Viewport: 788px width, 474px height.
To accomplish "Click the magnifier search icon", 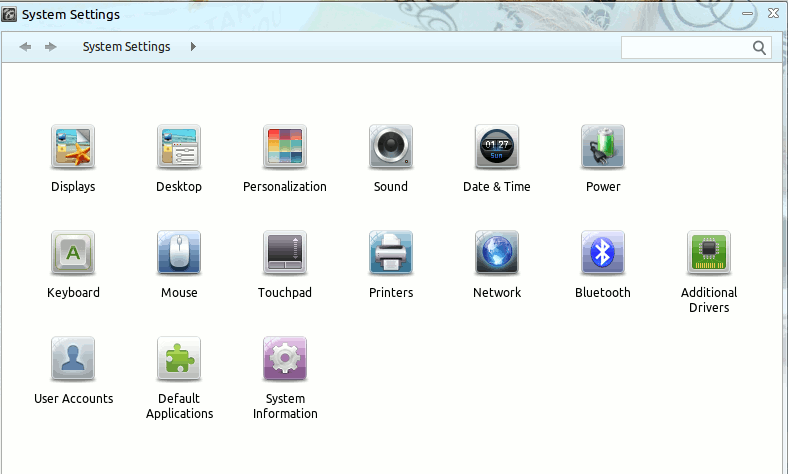I will click(759, 48).
